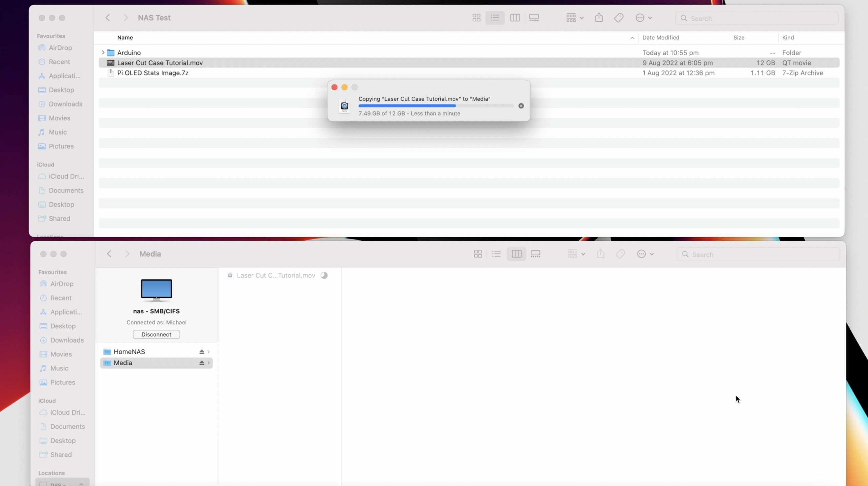Switch Media window to gallery view
Screen dimensions: 868x486
pos(535,254)
